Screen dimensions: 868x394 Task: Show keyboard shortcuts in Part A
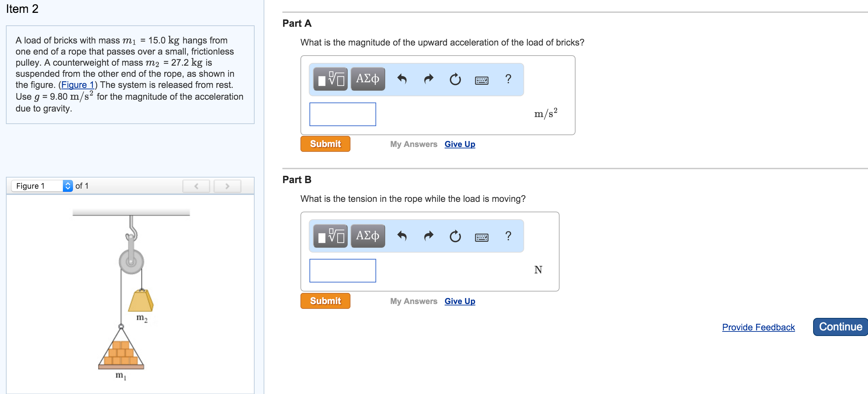481,80
